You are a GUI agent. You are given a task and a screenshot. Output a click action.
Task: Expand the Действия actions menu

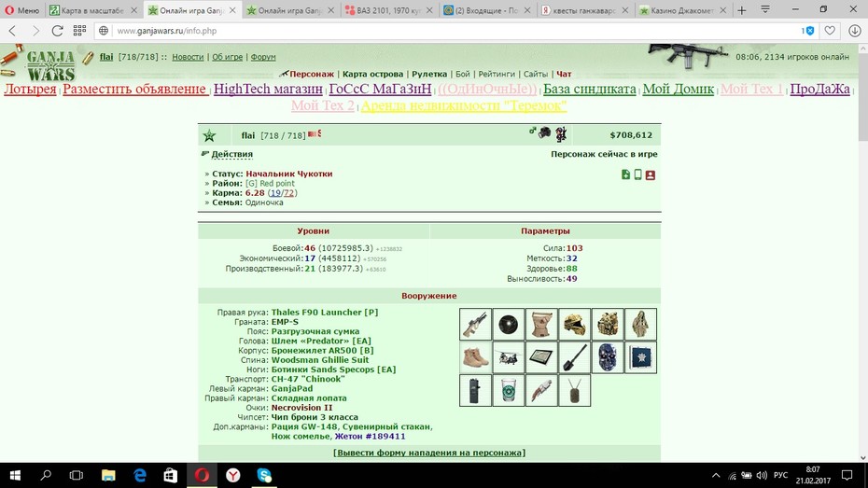pyautogui.click(x=232, y=154)
